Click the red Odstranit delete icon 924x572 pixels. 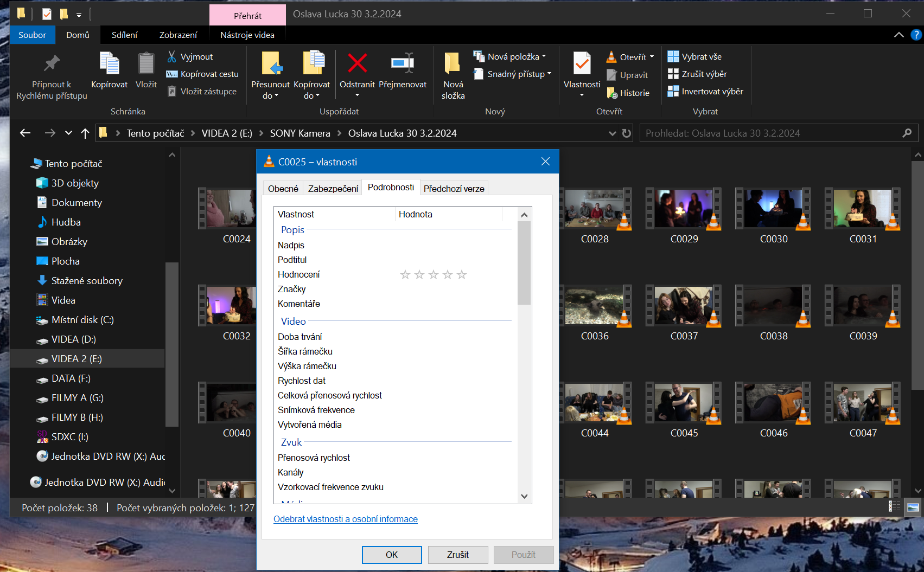click(357, 64)
